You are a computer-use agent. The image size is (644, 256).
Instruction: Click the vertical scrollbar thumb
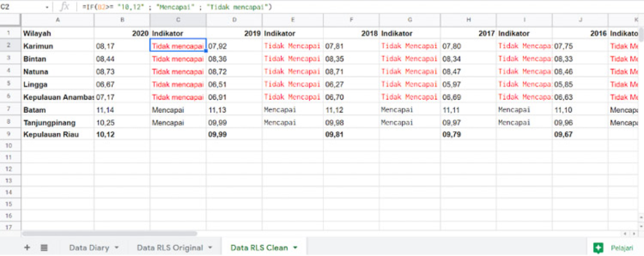(641, 33)
